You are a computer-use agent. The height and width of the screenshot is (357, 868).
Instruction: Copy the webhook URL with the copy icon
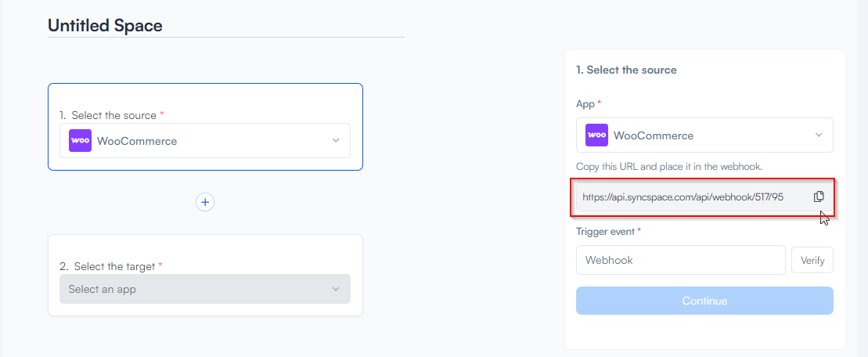pos(819,197)
